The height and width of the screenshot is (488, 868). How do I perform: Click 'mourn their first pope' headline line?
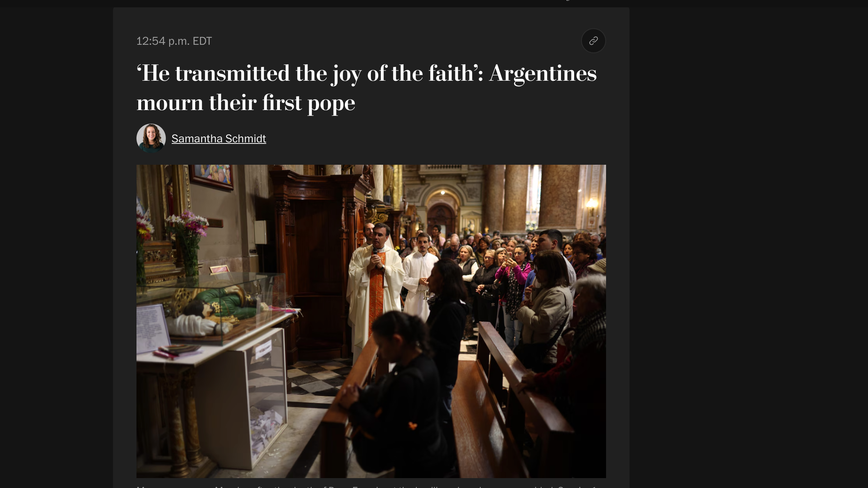pos(246,103)
